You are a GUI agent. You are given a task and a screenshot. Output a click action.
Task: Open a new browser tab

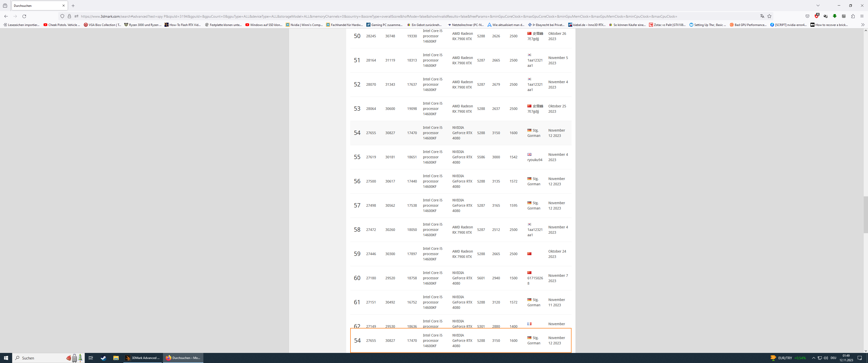point(73,6)
